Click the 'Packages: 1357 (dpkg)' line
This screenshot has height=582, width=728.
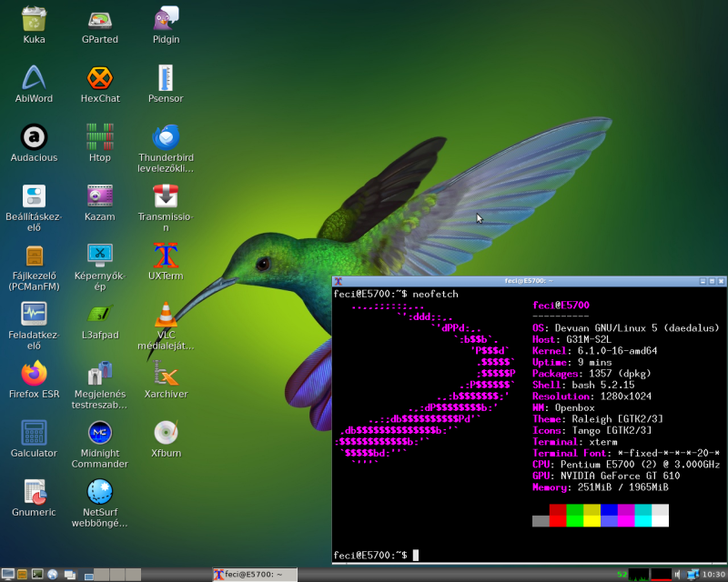tap(591, 374)
